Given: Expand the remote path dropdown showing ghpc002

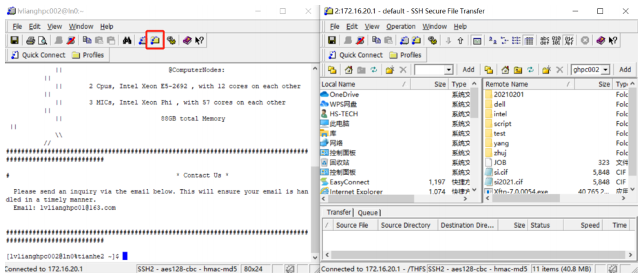Looking at the screenshot, I should 605,70.
